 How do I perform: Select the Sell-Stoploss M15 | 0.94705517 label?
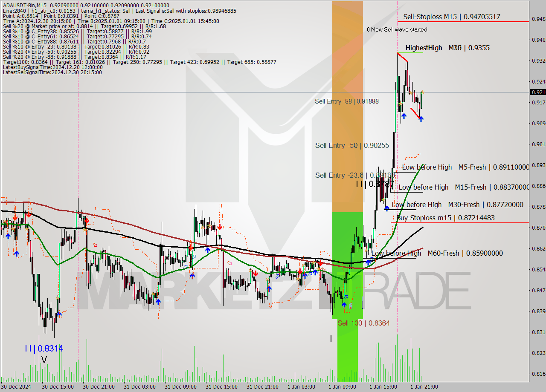pyautogui.click(x=452, y=17)
